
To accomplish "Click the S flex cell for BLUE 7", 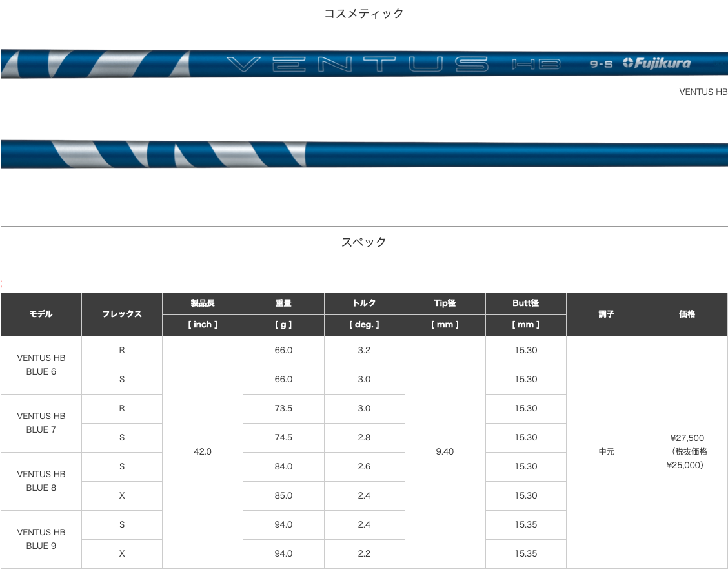I will [121, 438].
